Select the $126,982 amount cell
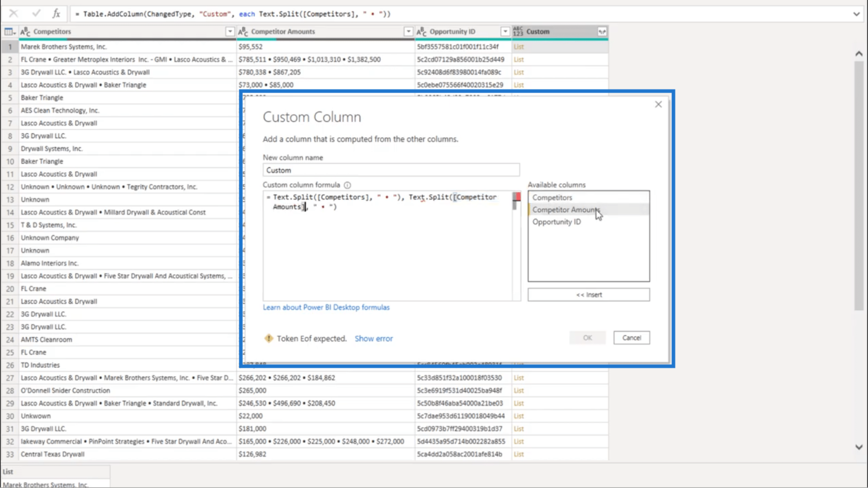This screenshot has width=868, height=488. pos(326,454)
